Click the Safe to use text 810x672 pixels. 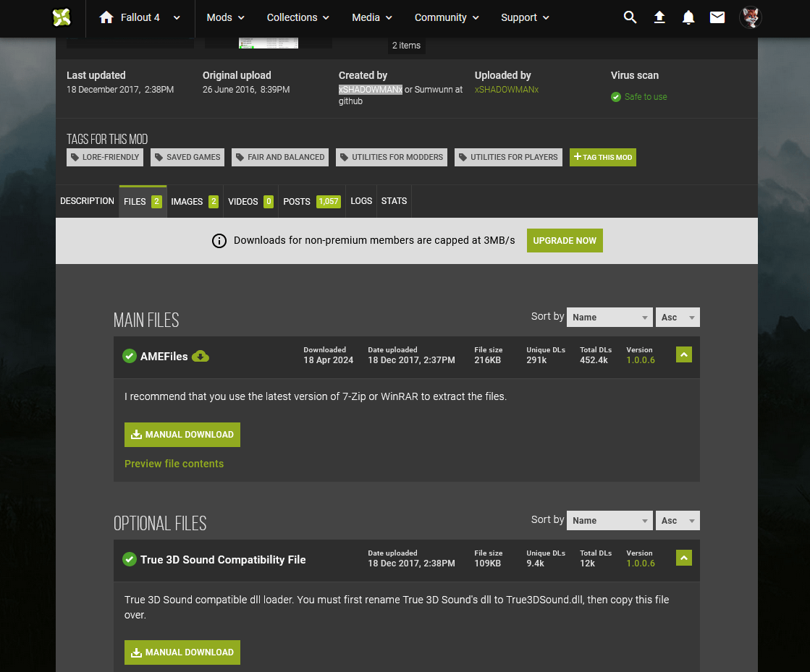tap(646, 97)
